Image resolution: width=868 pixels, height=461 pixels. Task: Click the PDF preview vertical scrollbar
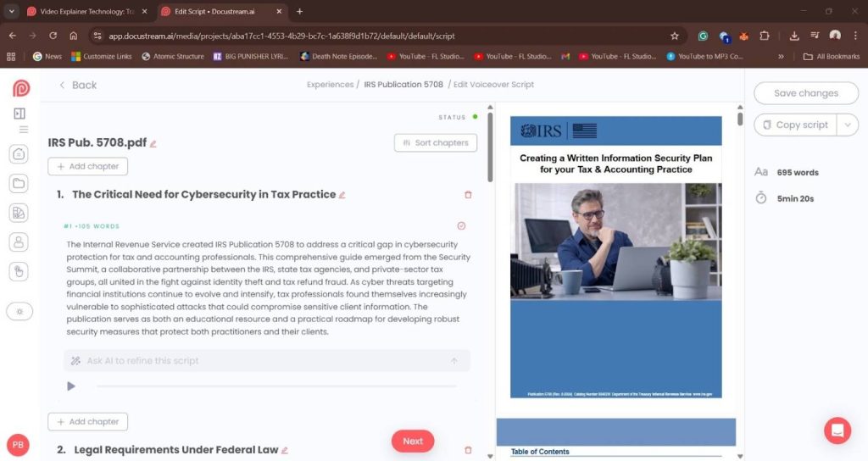(x=740, y=119)
